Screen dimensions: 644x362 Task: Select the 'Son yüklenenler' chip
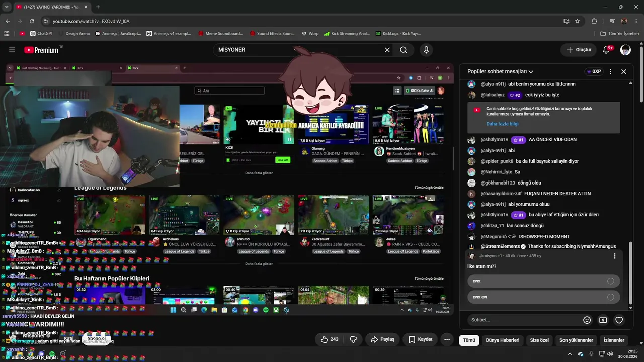(576, 340)
